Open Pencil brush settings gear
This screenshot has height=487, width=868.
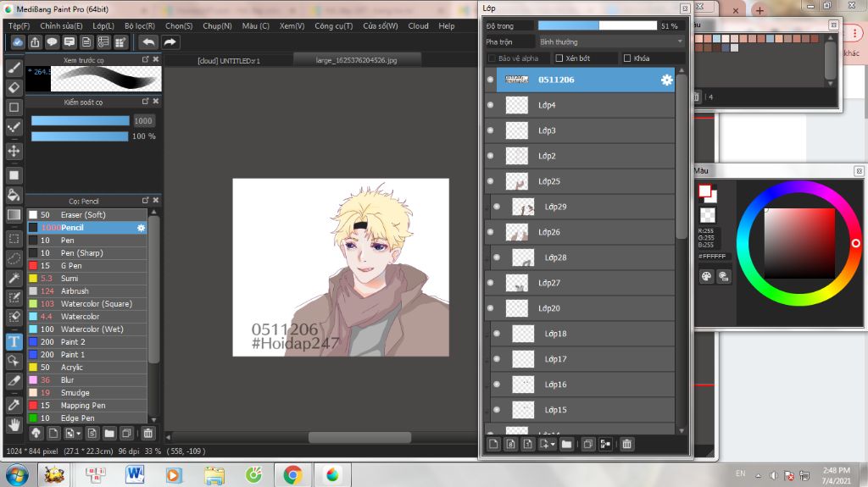coord(142,228)
